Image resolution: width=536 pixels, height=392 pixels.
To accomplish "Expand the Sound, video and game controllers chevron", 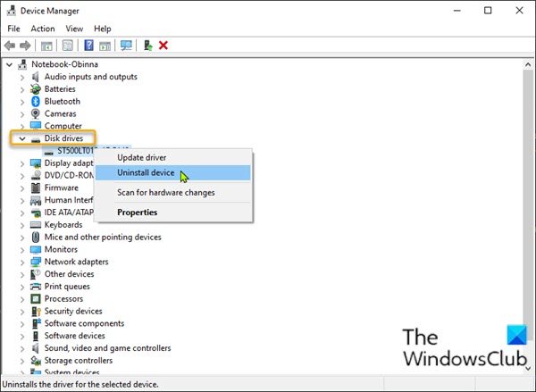I will [22, 348].
